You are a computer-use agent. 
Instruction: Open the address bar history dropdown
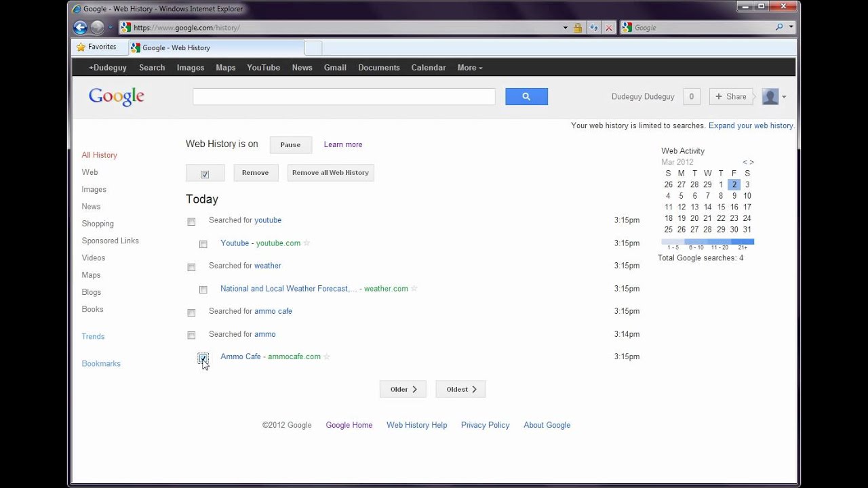point(565,28)
